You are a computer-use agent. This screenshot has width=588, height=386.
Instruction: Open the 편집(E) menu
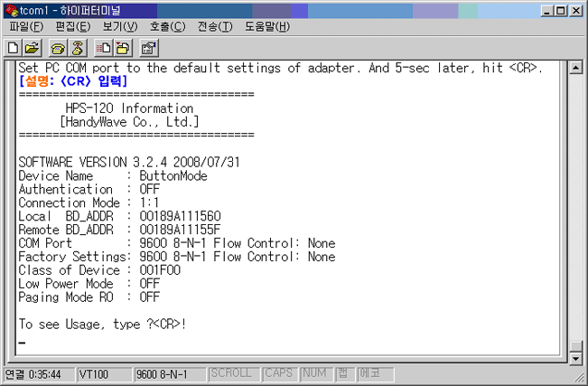point(73,26)
